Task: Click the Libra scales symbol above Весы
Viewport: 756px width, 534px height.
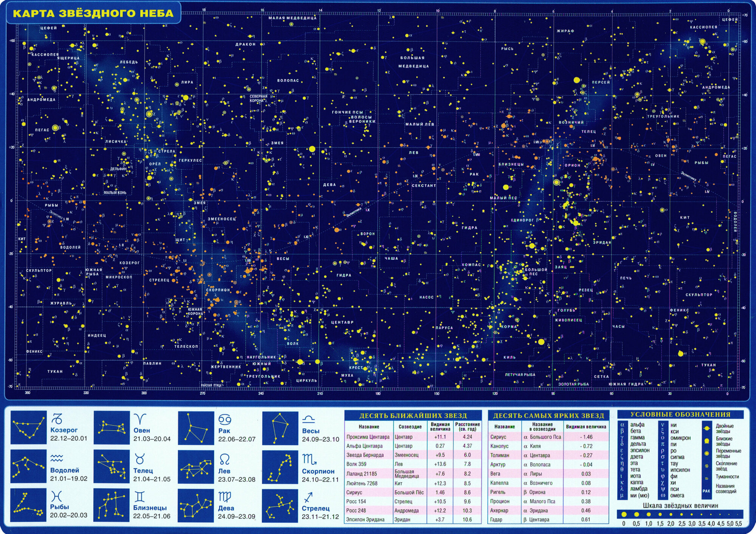Action: tap(308, 419)
